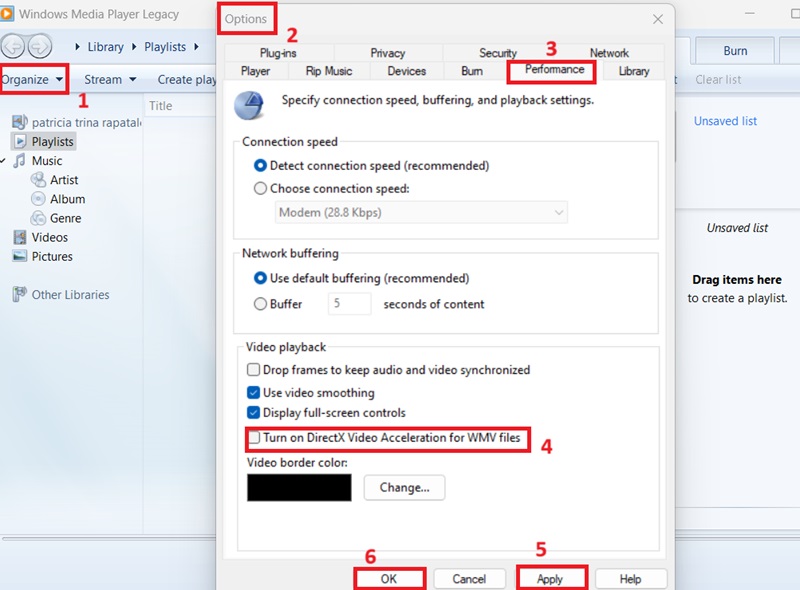800x590 pixels.
Task: Open the Organize dropdown menu
Action: tap(32, 79)
